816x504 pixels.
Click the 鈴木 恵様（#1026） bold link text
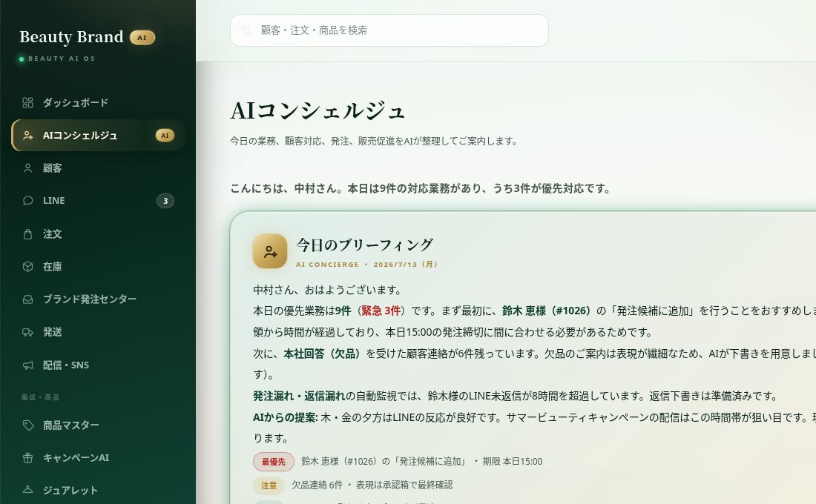tap(547, 311)
